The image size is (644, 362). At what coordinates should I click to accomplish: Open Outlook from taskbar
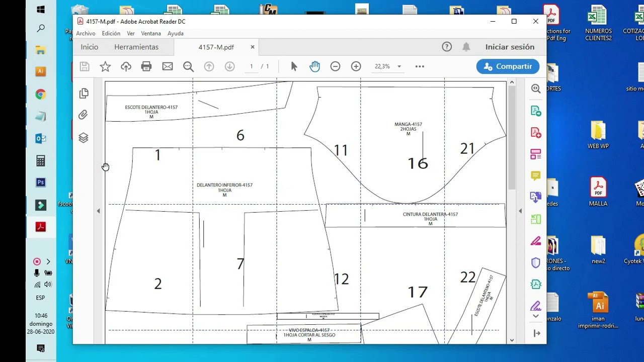click(41, 138)
